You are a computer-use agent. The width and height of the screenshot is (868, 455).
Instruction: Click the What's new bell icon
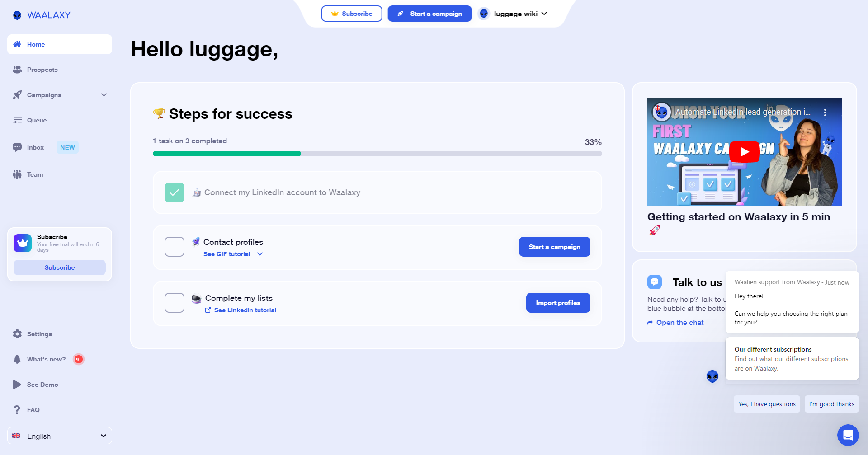[x=17, y=359]
